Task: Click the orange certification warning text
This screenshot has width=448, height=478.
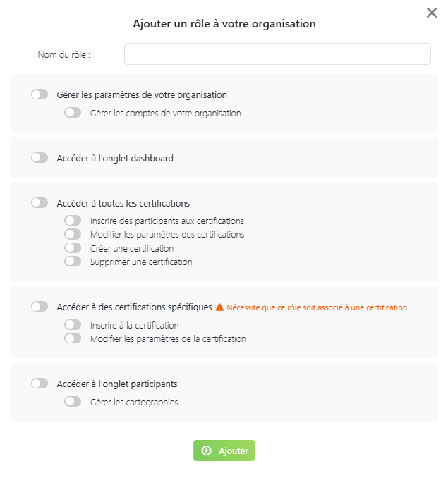Action: pyautogui.click(x=317, y=307)
